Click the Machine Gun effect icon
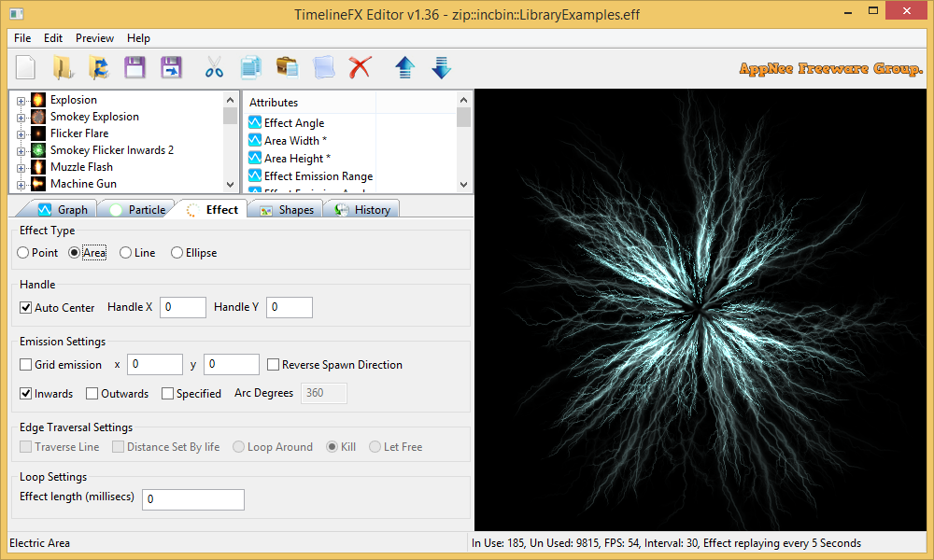Viewport: 934px width, 560px height. pyautogui.click(x=38, y=183)
